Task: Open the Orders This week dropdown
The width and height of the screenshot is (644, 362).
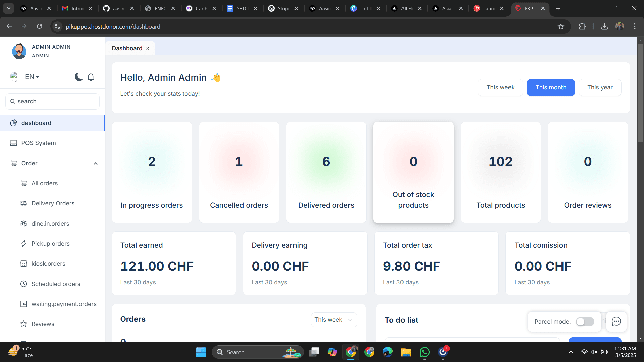Action: click(334, 320)
